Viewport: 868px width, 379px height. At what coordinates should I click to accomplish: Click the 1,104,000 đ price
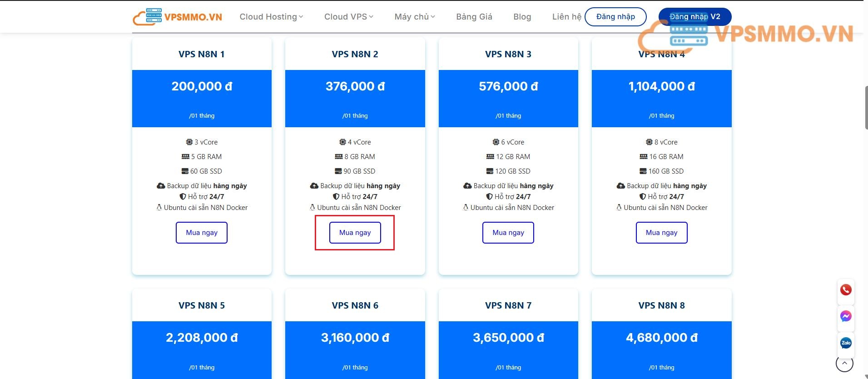coord(662,86)
